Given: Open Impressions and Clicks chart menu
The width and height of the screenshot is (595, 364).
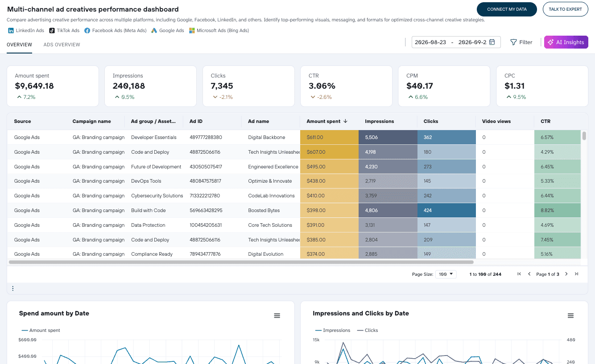Looking at the screenshot, I should pyautogui.click(x=570, y=315).
